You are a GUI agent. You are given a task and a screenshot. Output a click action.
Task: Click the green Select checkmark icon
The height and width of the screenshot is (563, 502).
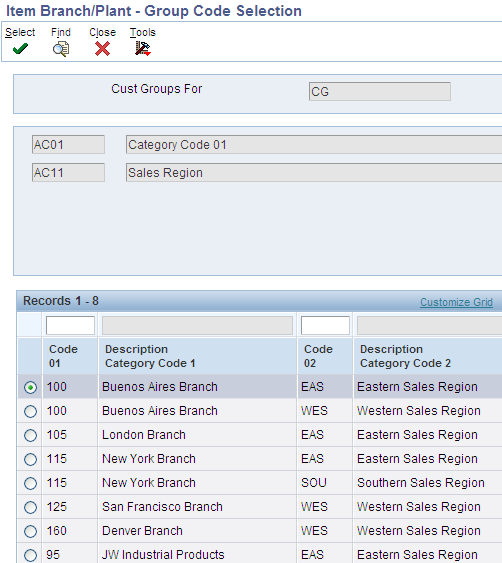pyautogui.click(x=20, y=48)
